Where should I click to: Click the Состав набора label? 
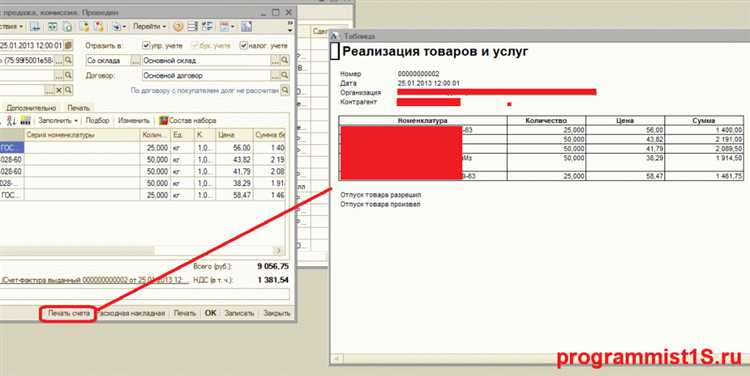[193, 121]
